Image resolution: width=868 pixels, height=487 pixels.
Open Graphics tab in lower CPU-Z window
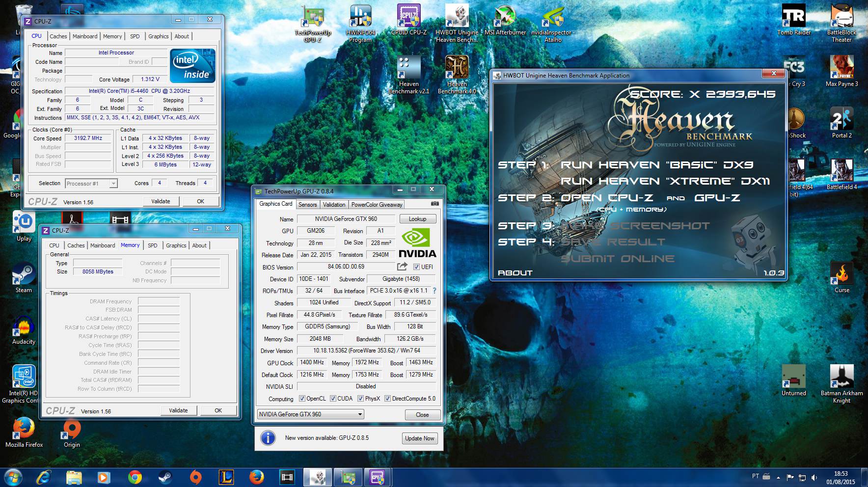176,245
